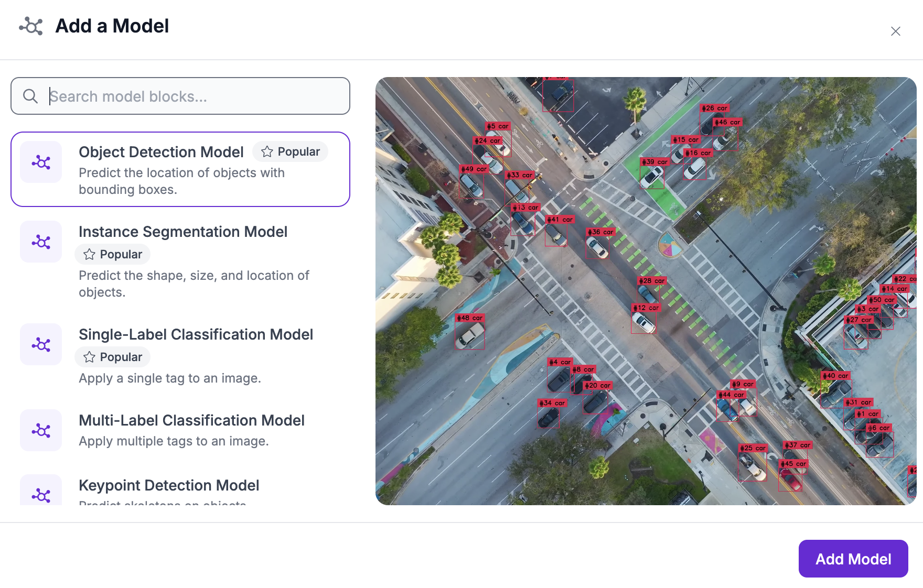Screen dimensions: 923x588
Task: Click the Keypoint Detection Model block icon
Action: pyautogui.click(x=41, y=493)
